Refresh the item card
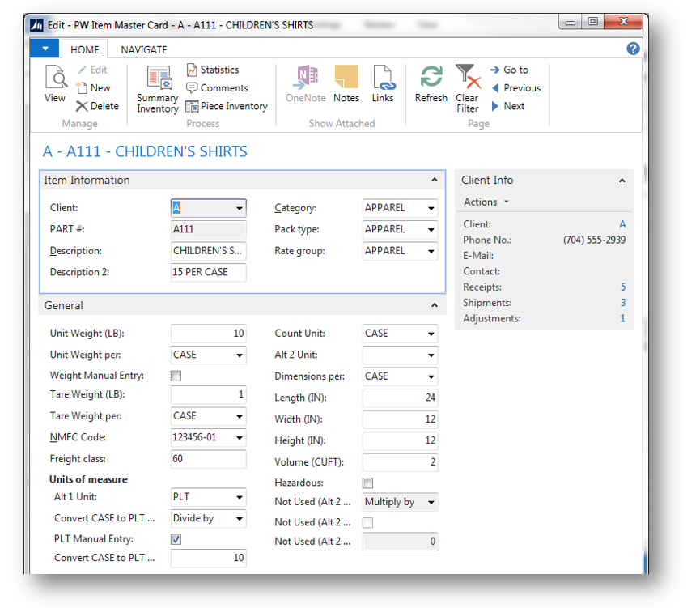Image resolution: width=700 pixels, height=608 pixels. pyautogui.click(x=431, y=87)
